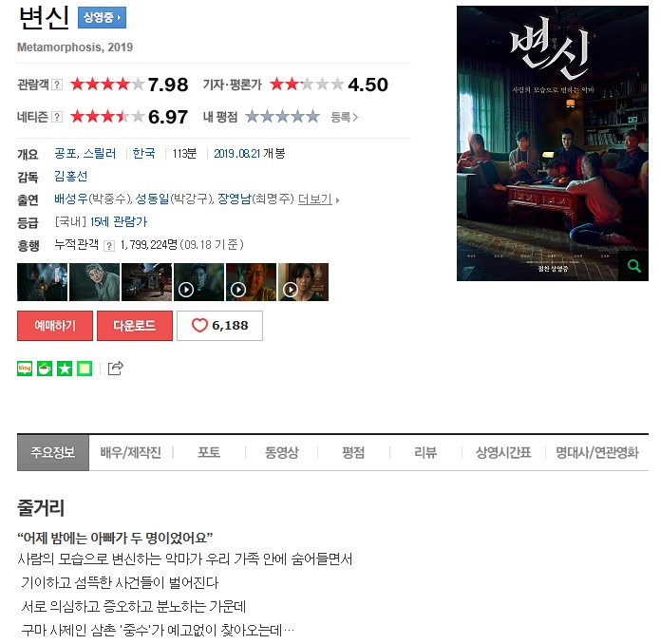Toggle the heart like button showing 6,188
Screen dimensions: 660x644
(219, 326)
